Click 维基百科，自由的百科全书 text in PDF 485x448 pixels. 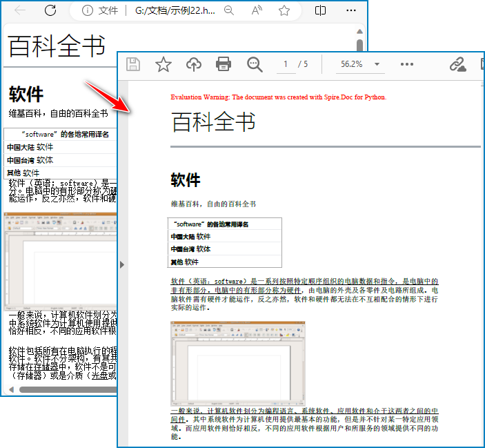pos(213,204)
